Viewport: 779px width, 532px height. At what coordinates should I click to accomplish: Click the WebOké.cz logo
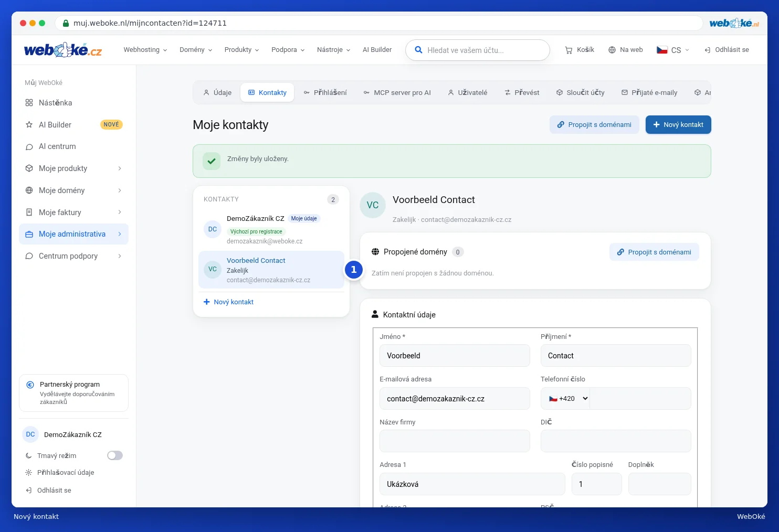click(63, 50)
